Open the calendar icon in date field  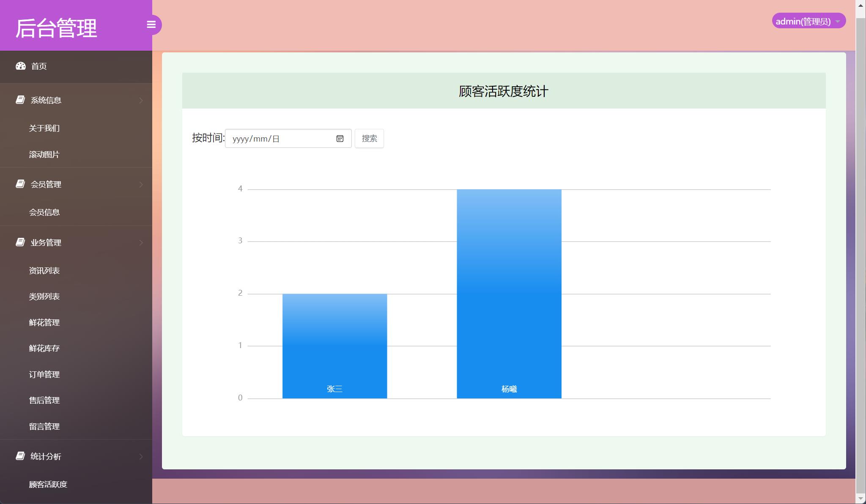click(x=340, y=138)
